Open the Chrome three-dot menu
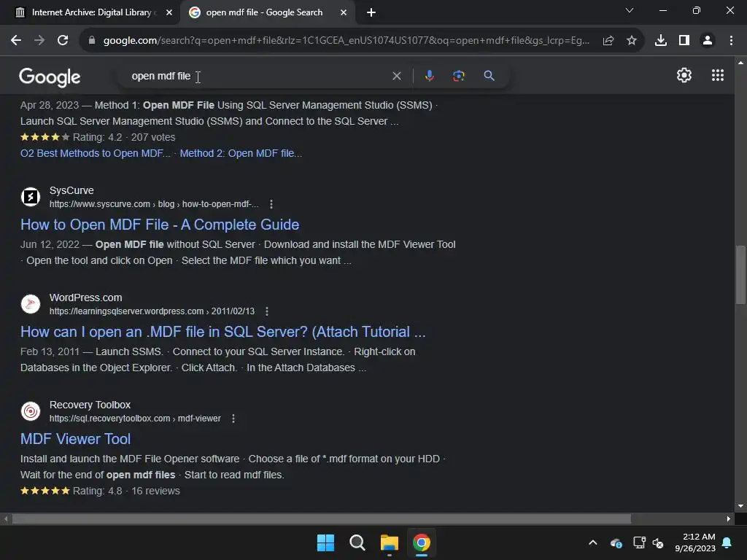747x560 pixels. 731,41
